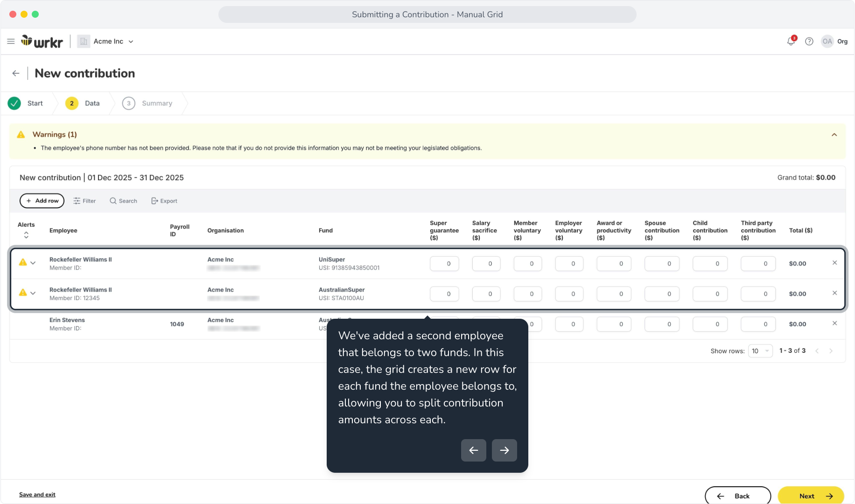Click the wrkr bee logo
The width and height of the screenshot is (855, 504).
coord(42,42)
